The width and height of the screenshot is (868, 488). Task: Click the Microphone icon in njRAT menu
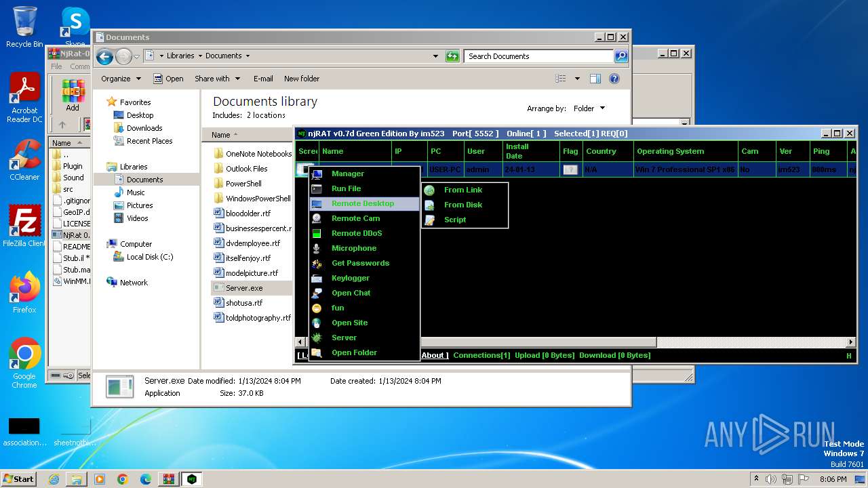(x=317, y=248)
